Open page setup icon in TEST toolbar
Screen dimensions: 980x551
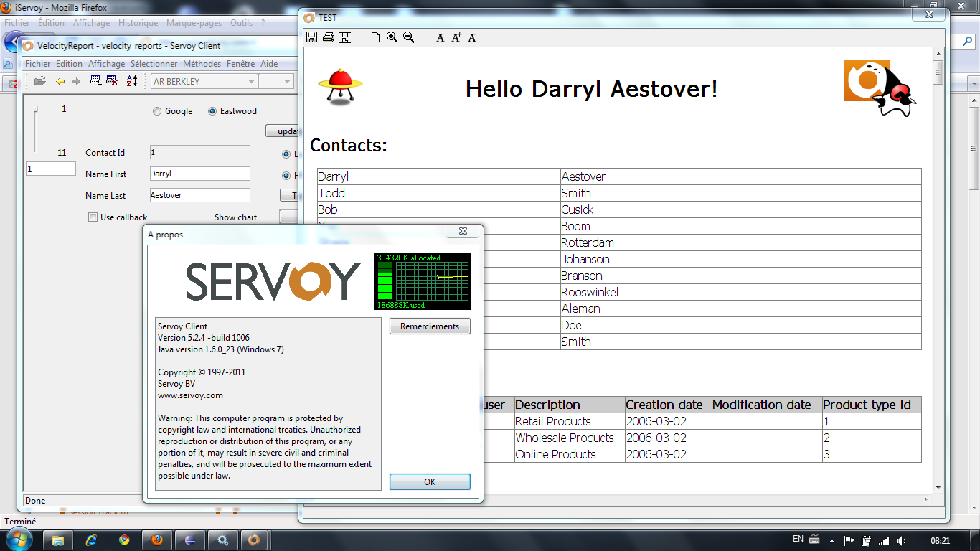tap(345, 37)
